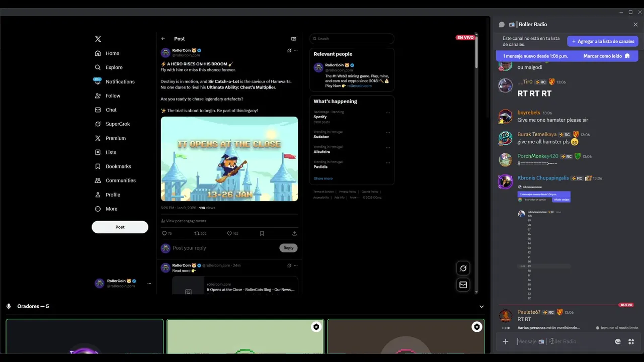Open the three-dot menu on the 'Read more' reply

point(296,265)
